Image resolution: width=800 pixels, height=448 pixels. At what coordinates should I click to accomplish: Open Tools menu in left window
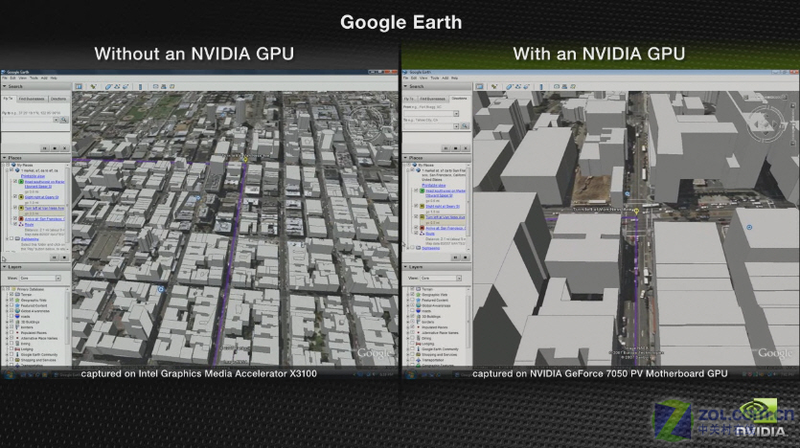(x=34, y=78)
